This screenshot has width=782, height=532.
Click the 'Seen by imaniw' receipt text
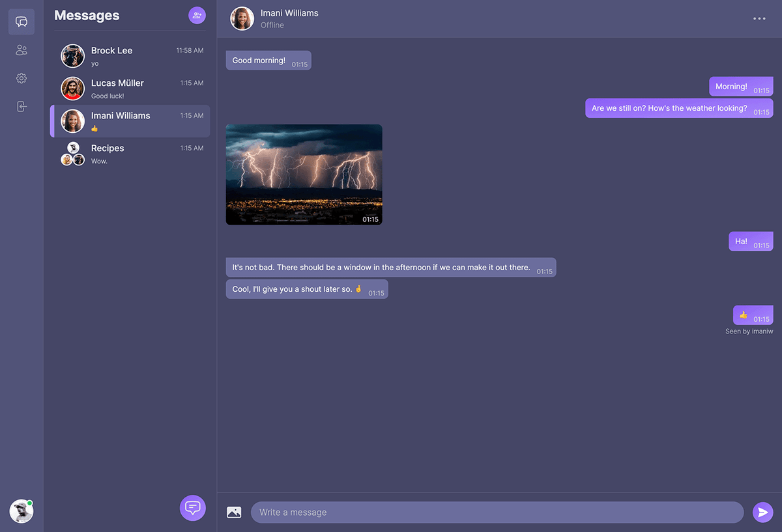[749, 331]
